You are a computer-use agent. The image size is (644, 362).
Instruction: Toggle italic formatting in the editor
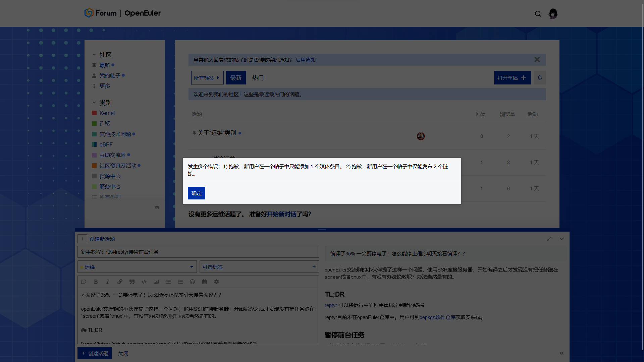[108, 282]
